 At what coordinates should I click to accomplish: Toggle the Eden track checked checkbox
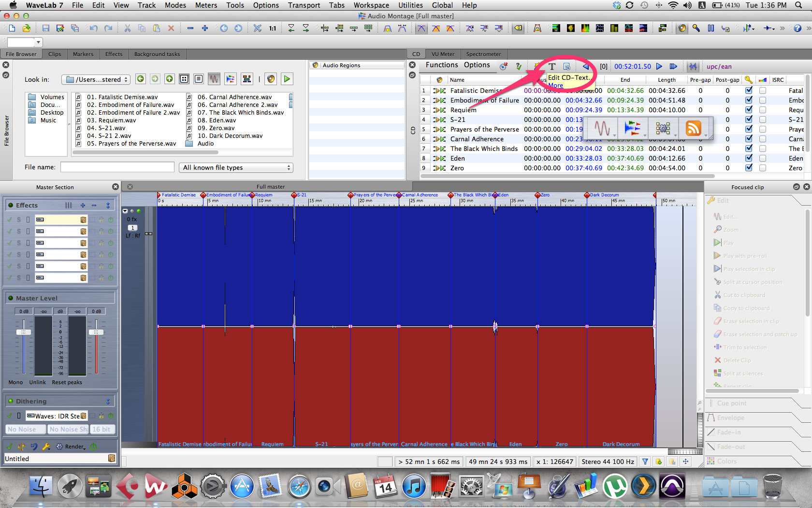tap(749, 158)
